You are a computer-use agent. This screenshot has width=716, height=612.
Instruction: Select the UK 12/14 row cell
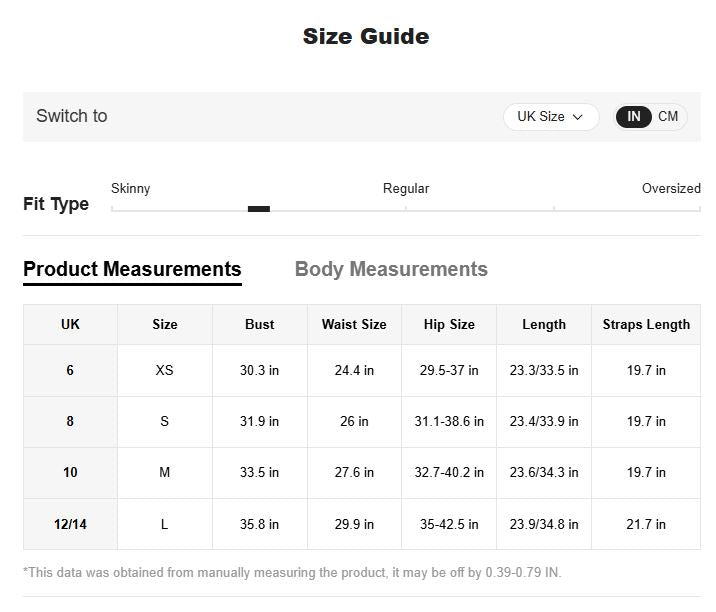click(x=70, y=524)
